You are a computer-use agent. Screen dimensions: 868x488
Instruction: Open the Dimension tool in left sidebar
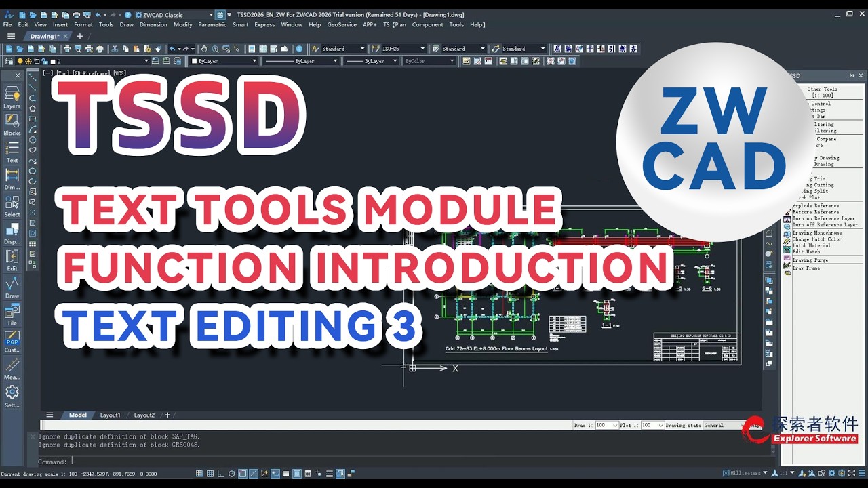[x=12, y=179]
